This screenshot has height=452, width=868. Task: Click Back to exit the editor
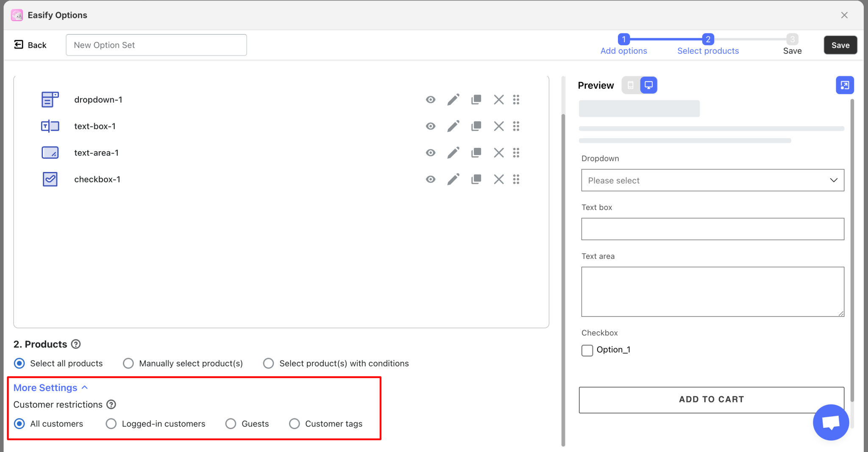click(30, 45)
